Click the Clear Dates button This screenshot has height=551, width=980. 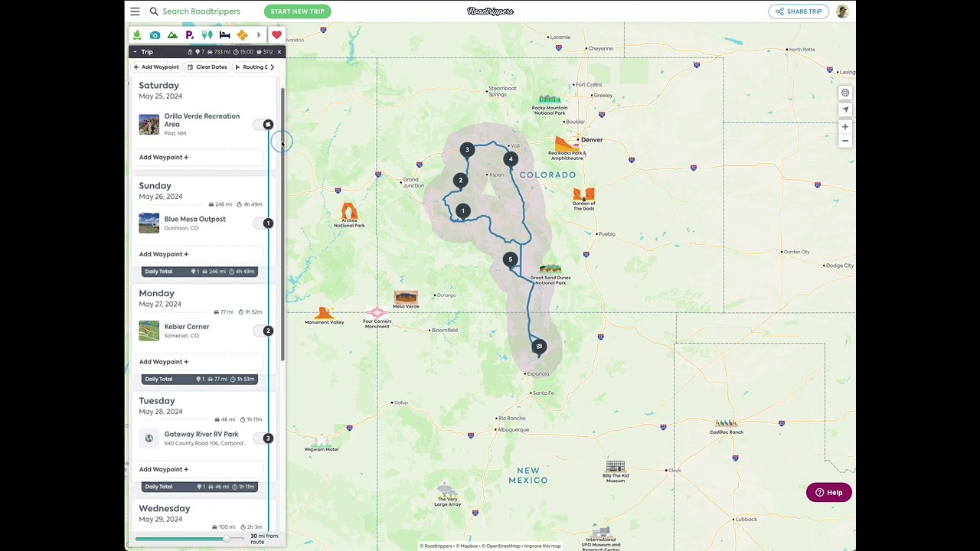(207, 67)
